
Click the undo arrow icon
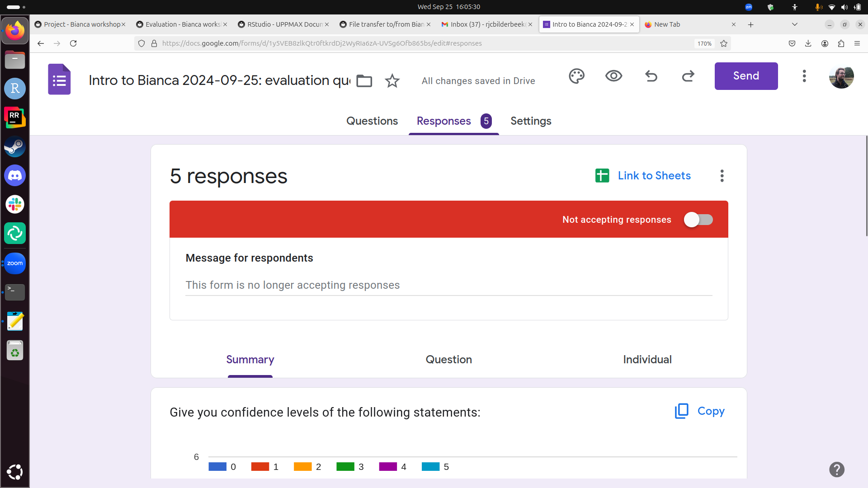click(651, 76)
